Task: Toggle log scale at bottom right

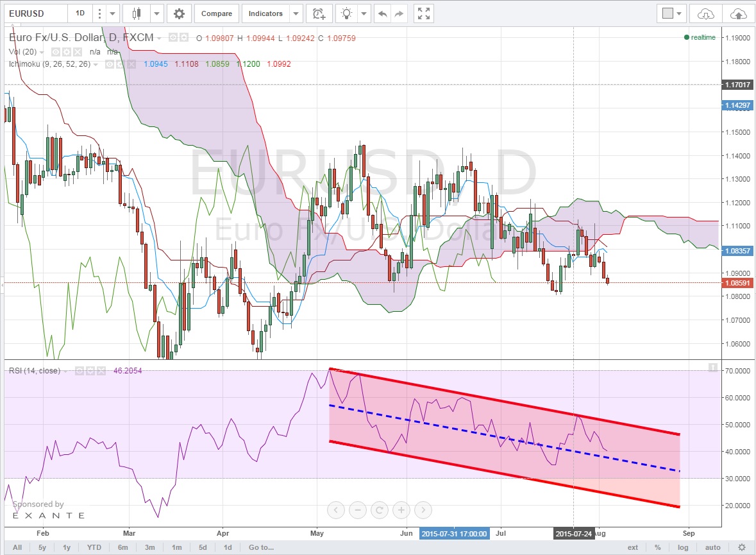Action: click(x=684, y=547)
